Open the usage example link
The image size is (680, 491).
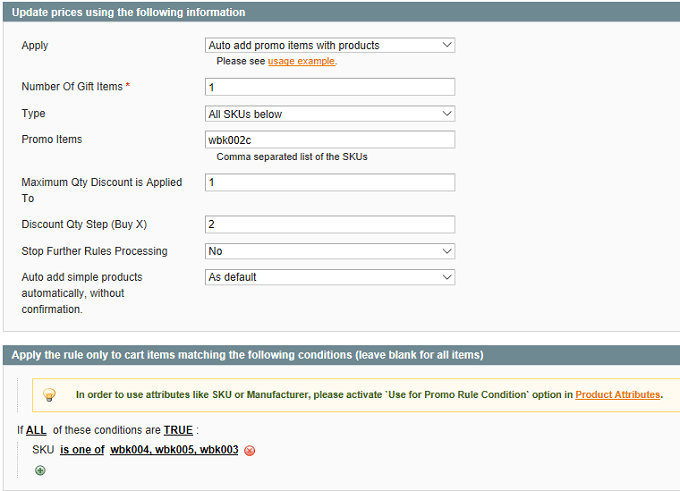301,61
